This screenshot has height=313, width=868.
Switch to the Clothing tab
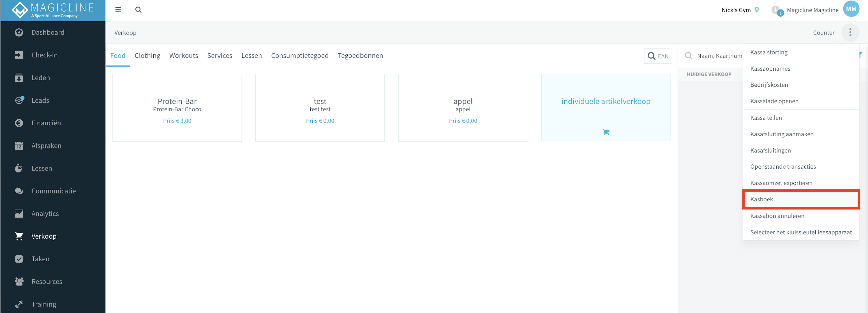point(147,55)
